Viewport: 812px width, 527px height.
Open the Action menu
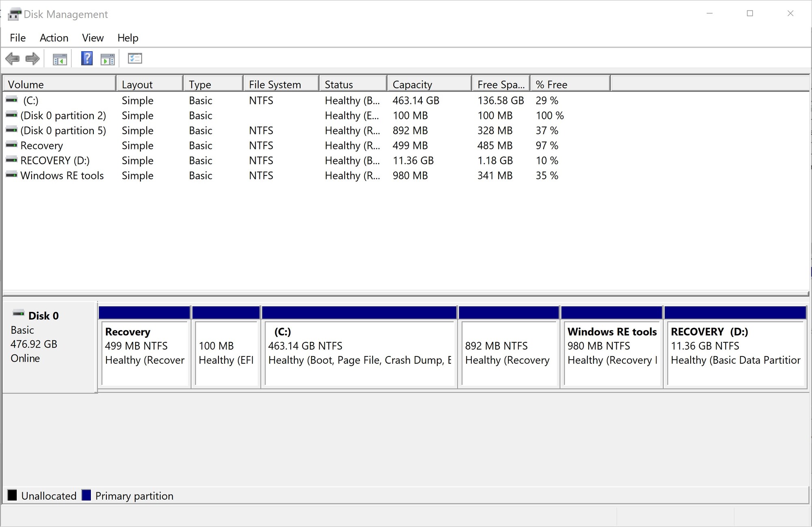coord(54,38)
